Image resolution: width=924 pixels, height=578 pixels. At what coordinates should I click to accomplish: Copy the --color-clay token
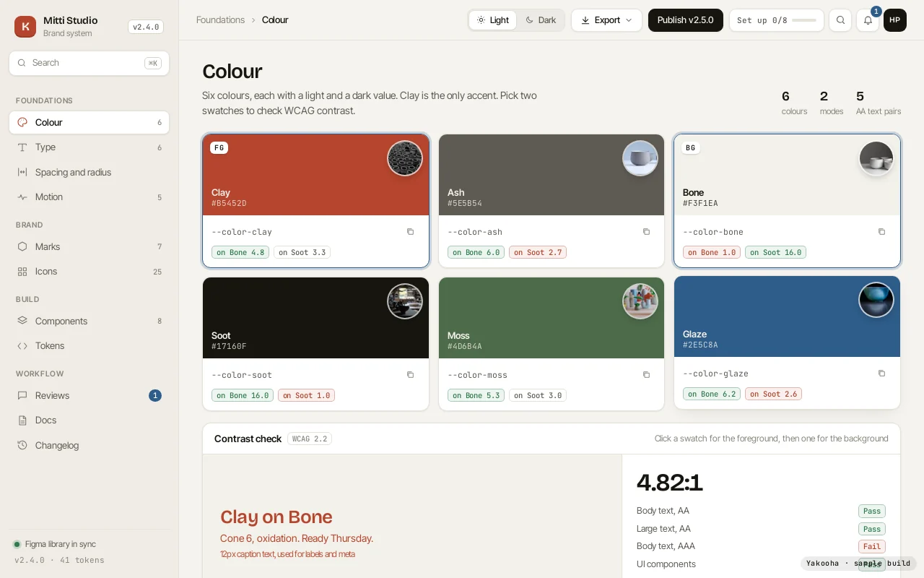[410, 232]
